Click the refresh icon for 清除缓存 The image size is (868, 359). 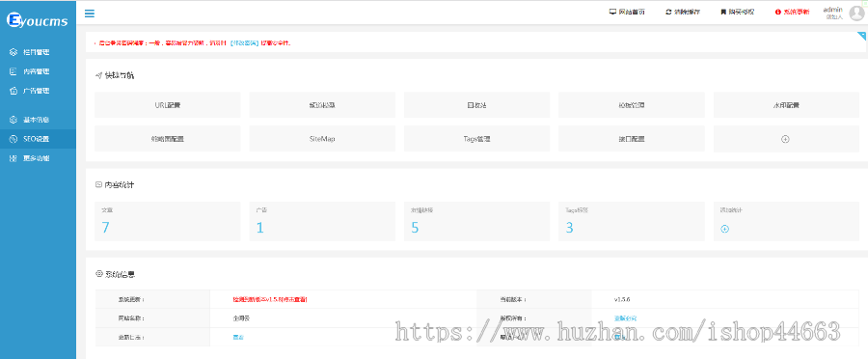pos(668,12)
